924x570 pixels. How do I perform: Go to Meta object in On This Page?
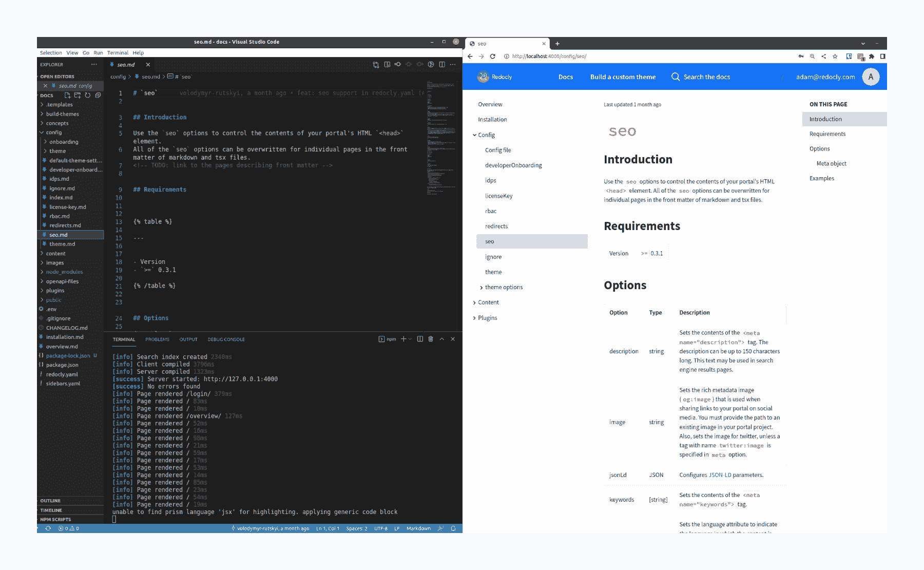(x=831, y=164)
